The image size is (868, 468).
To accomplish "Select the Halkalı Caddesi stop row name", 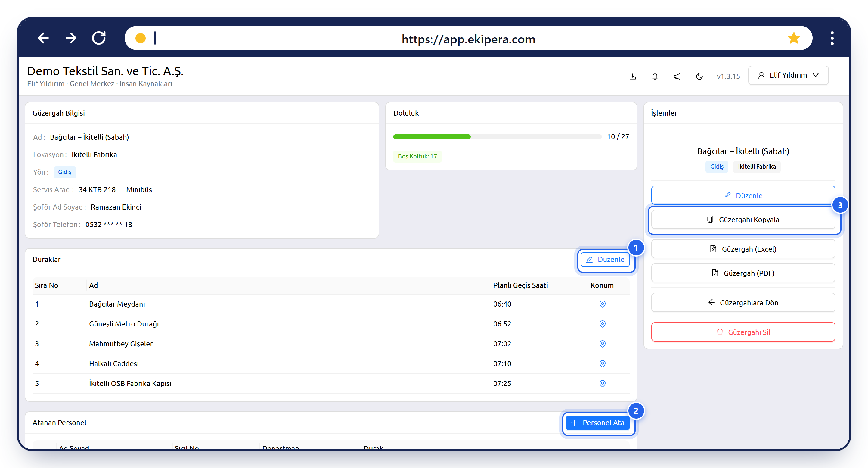I will 114,364.
